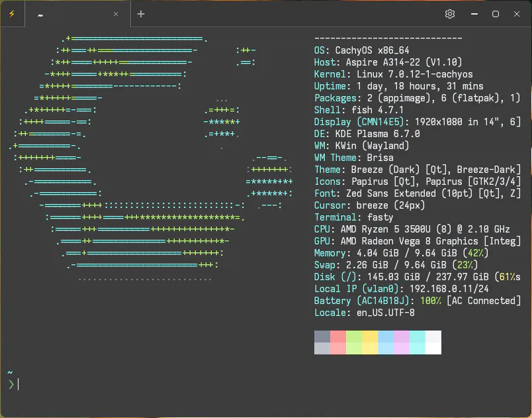Click the tilde directory indicator above the prompt
Viewport: 532px width, 418px height.
click(x=10, y=373)
